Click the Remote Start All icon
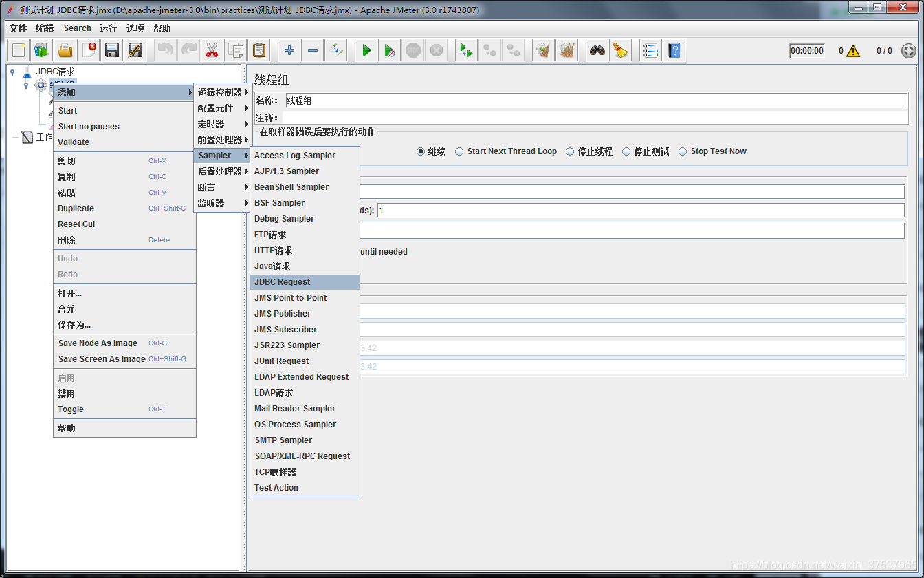Screen dimensions: 924x578 pyautogui.click(x=467, y=50)
